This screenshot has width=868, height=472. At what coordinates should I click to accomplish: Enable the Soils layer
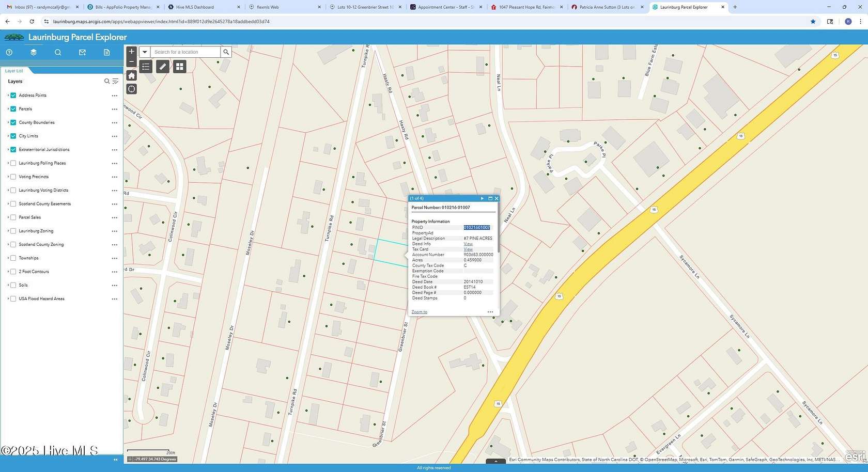click(13, 285)
